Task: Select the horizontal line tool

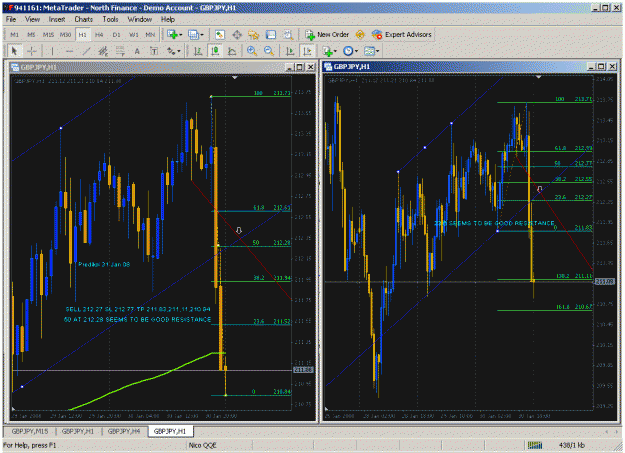Action: coord(69,51)
